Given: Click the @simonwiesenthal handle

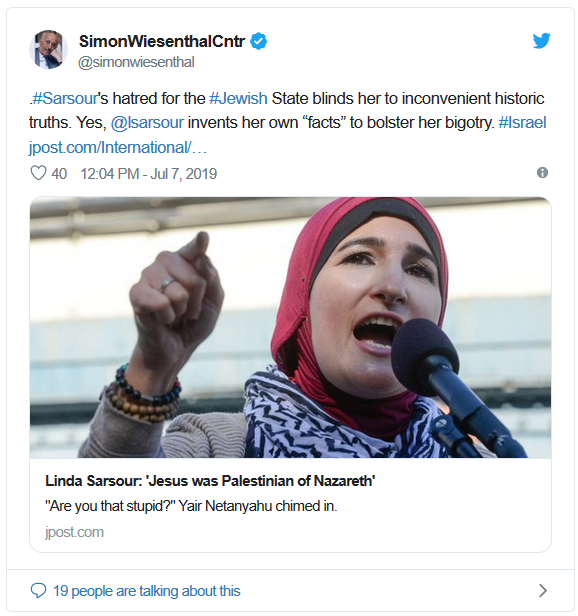Looking at the screenshot, I should coord(136,62).
